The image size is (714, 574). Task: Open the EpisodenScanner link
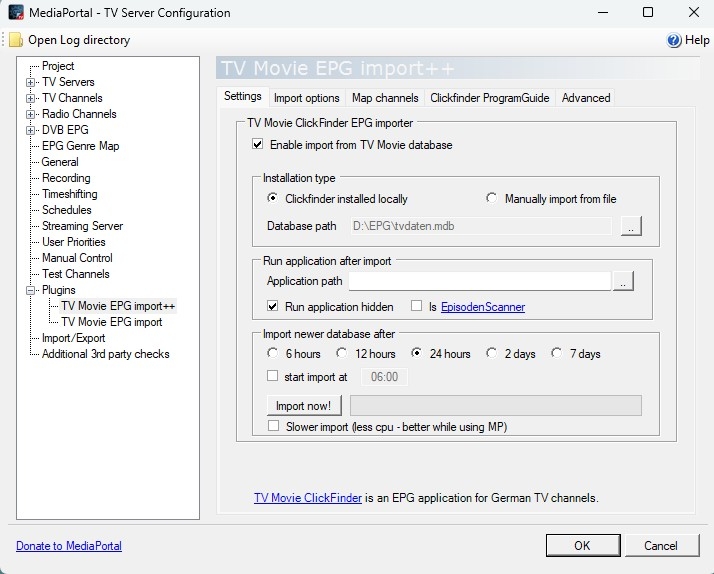(x=483, y=307)
